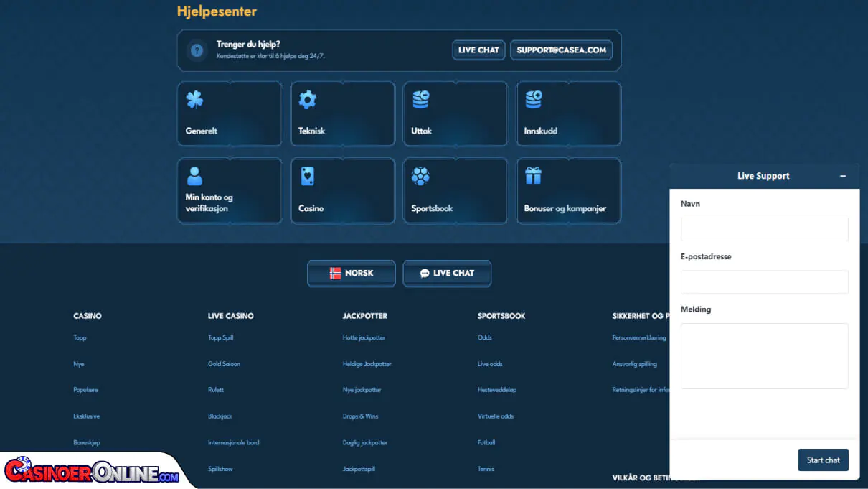The height and width of the screenshot is (489, 868).
Task: Click SUPPORT@CASEA.COM button
Action: tap(561, 50)
